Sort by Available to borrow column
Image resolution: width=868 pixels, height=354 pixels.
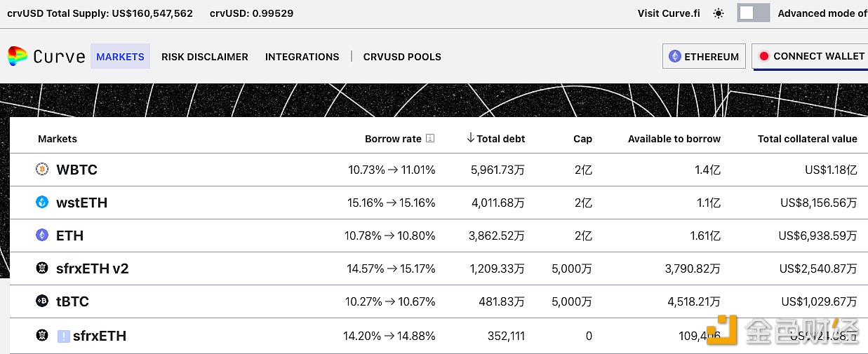[674, 139]
